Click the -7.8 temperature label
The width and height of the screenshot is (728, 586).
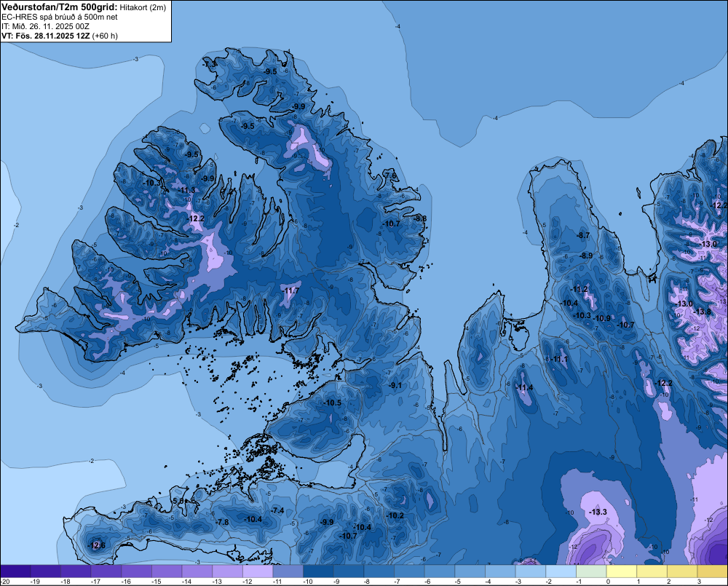[x=222, y=522]
